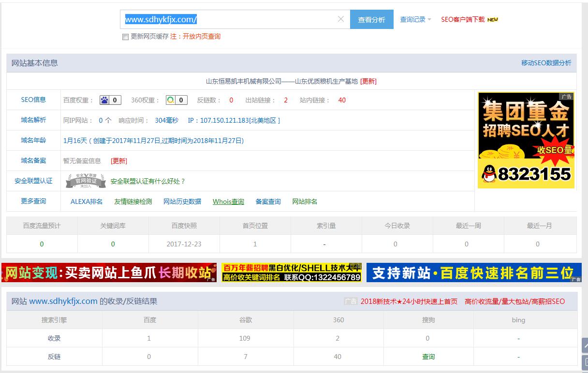Click the 集团重金招聘SEO人才 ad image
588x373 pixels.
tap(526, 140)
